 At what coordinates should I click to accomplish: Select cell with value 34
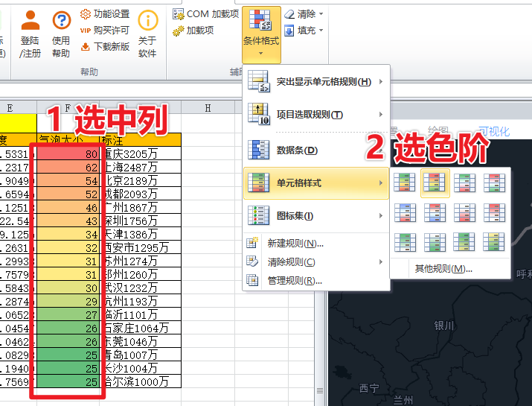click(68, 234)
